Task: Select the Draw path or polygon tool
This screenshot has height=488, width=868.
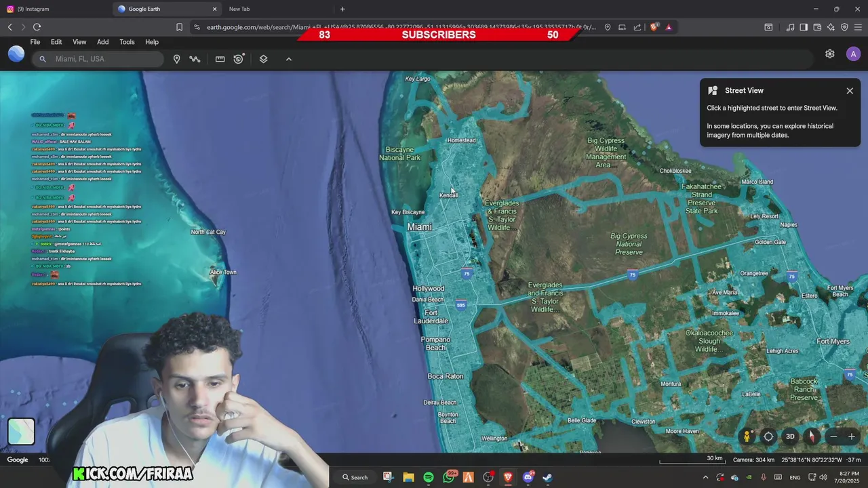Action: click(x=195, y=59)
